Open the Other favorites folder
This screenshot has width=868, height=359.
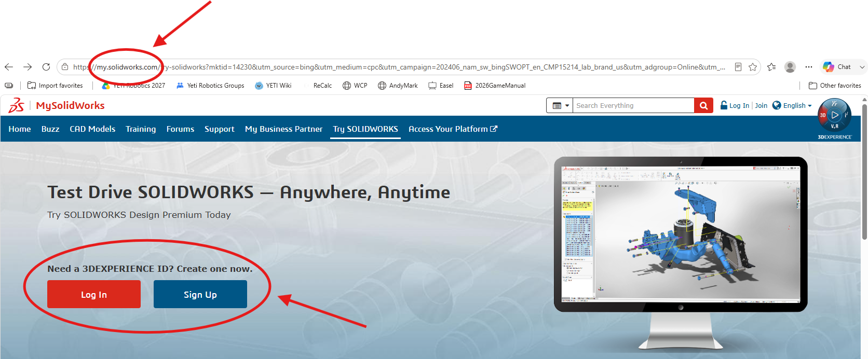click(835, 86)
